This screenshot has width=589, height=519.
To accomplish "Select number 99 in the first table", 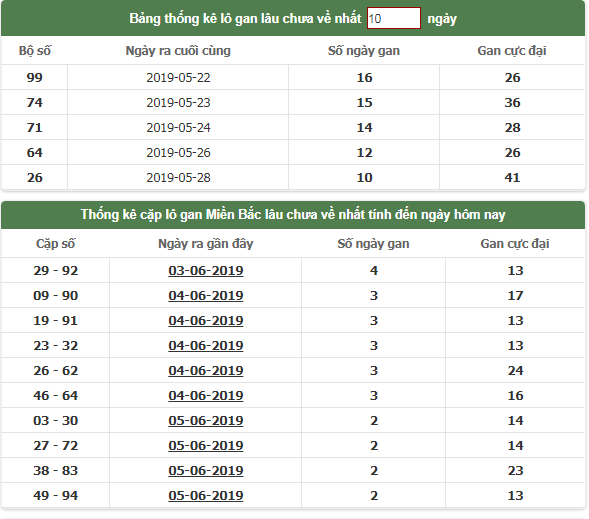I will [x=35, y=77].
